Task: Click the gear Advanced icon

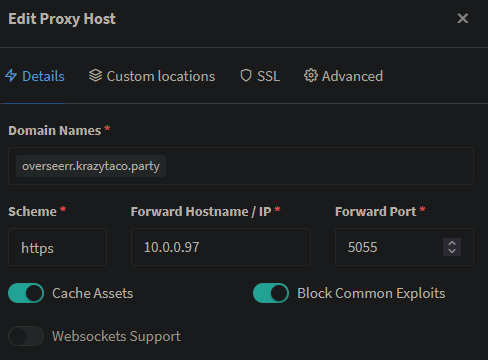Action: coord(311,76)
